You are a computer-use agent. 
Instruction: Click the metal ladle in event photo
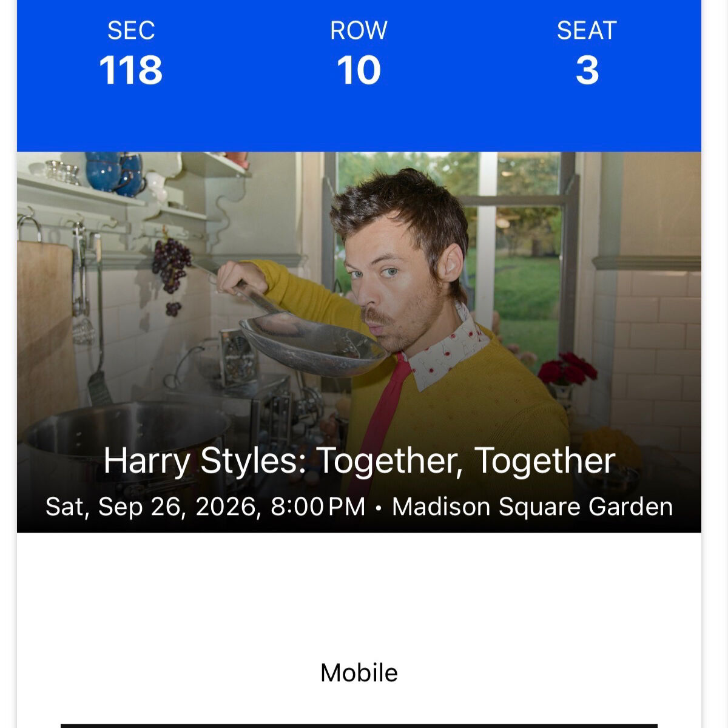coord(309,343)
